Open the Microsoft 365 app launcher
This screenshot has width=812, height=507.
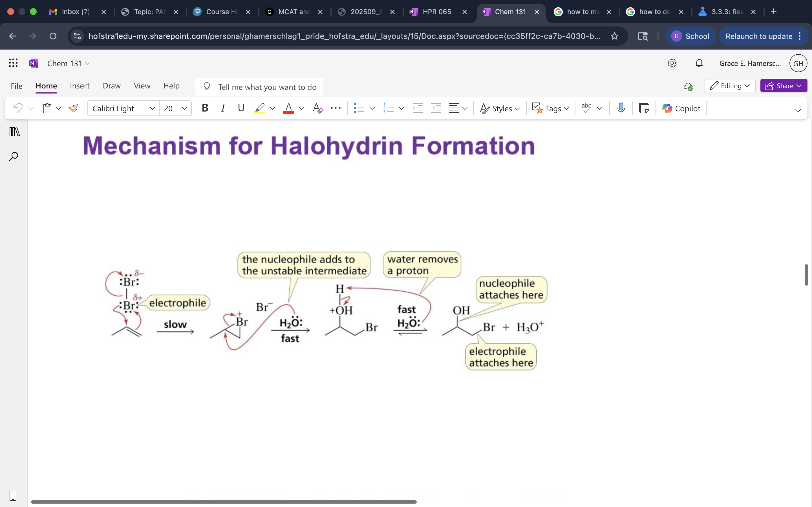pos(13,63)
